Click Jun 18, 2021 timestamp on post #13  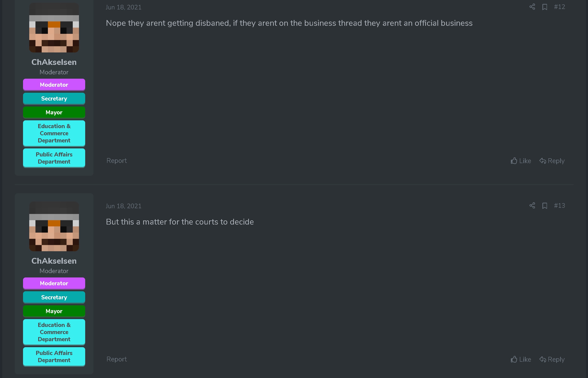(x=124, y=206)
